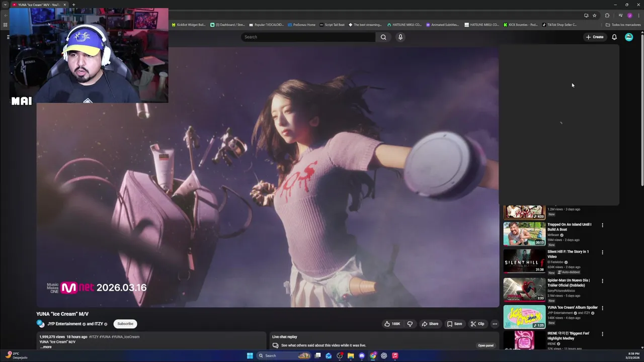Click the #YUNA_IceCream hashtag
The image size is (644, 362).
[x=125, y=337]
